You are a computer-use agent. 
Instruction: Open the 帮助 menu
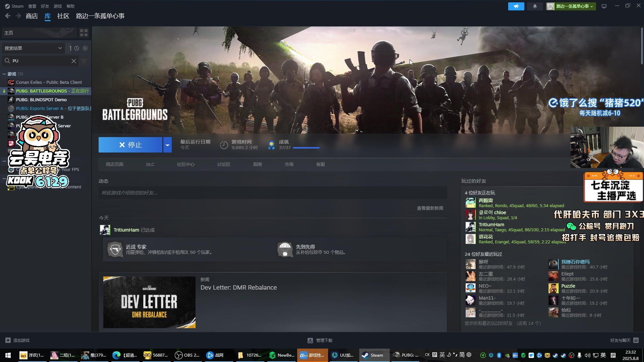click(70, 6)
